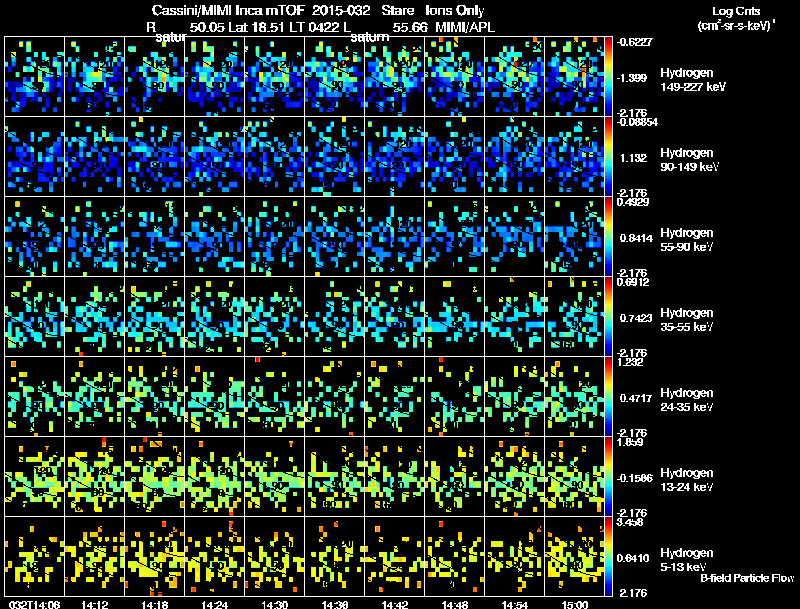Viewport: 800px width, 609px height.
Task: Click the 'MIMI/APL' header text
Action: (x=464, y=27)
